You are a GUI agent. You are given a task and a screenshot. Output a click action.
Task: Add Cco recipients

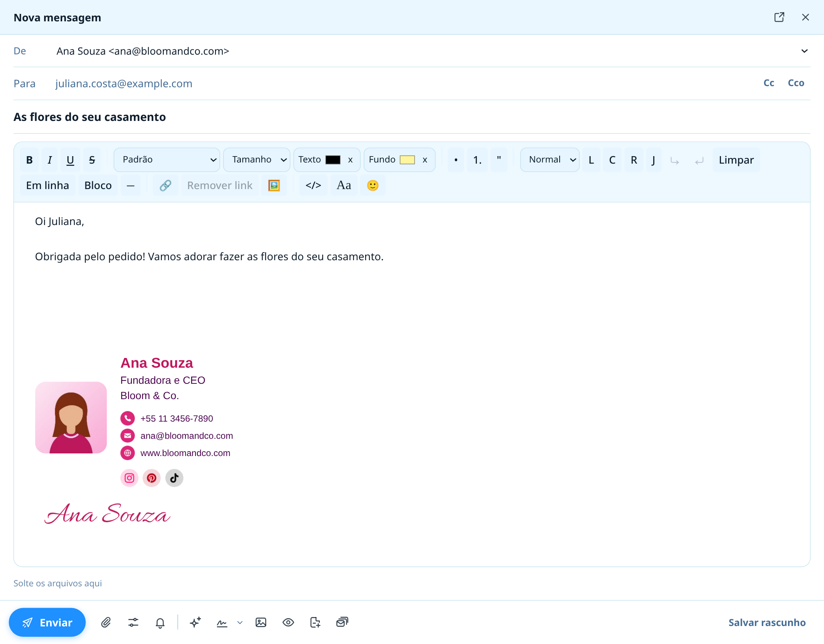796,83
